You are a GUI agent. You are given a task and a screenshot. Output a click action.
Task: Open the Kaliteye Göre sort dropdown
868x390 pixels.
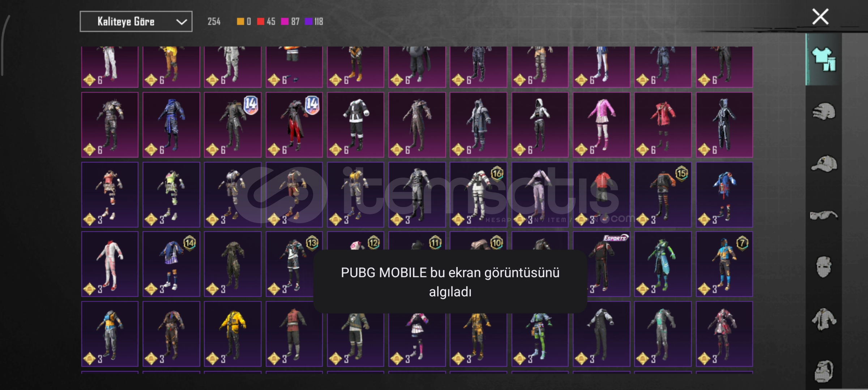pos(136,22)
